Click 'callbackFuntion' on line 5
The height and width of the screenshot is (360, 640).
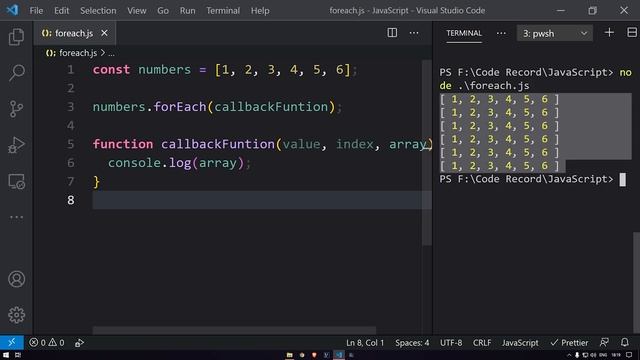point(218,144)
